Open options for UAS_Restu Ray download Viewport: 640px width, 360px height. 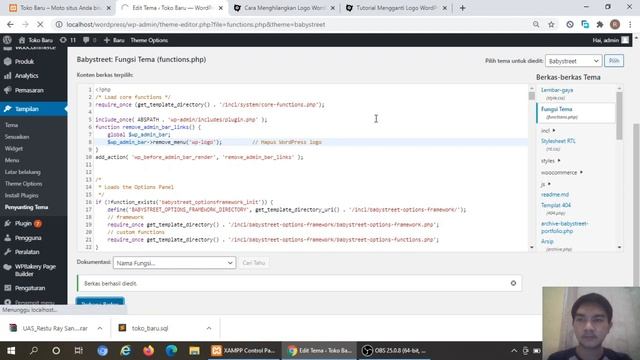coord(100,328)
